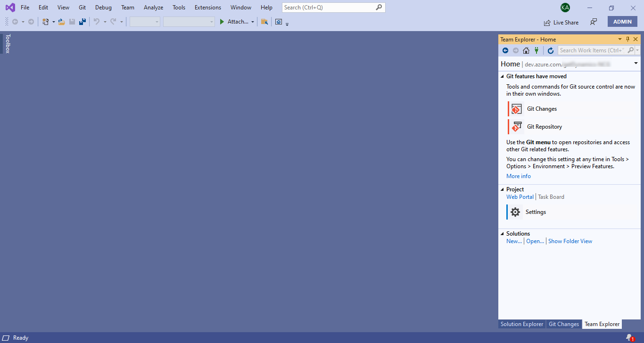Click the Open File folder icon
This screenshot has width=644, height=343.
click(61, 22)
